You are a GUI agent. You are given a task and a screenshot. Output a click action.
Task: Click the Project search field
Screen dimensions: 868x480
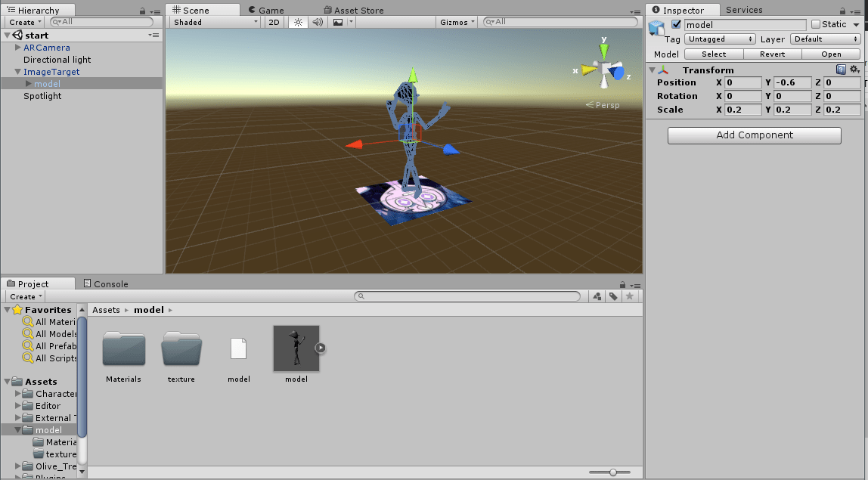coord(467,297)
